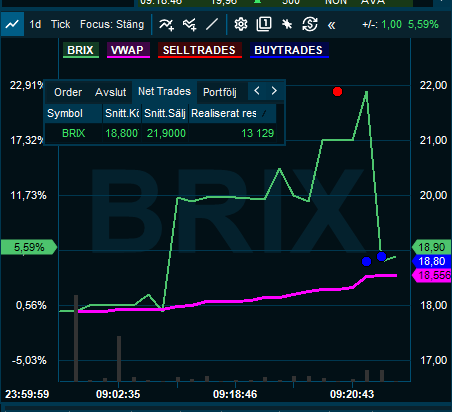The image size is (452, 412).
Task: Add indicator with the wavy-line-plus icon
Action: coord(166,25)
